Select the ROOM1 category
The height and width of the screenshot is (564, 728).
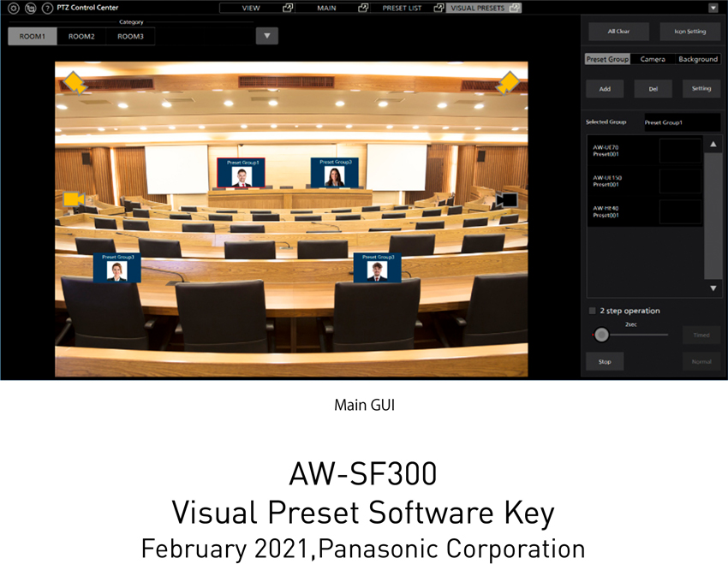point(33,36)
